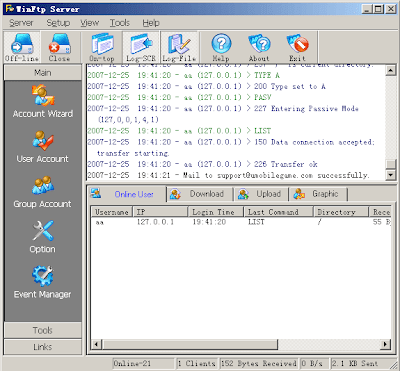Screen dimensions: 400x371
Task: Click the log scroll up arrow
Action: pyautogui.click(x=390, y=70)
